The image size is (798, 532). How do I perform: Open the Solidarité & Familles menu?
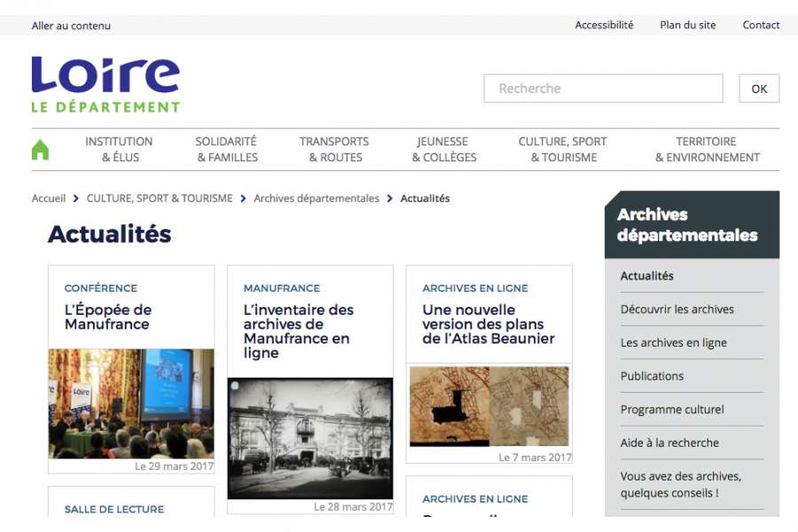pos(227,149)
